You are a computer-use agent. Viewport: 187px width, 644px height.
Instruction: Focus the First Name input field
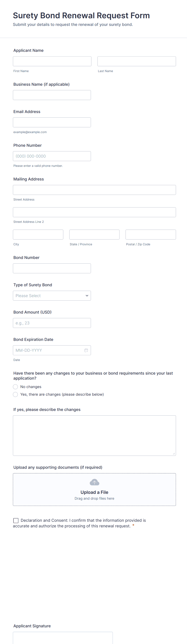tap(52, 61)
